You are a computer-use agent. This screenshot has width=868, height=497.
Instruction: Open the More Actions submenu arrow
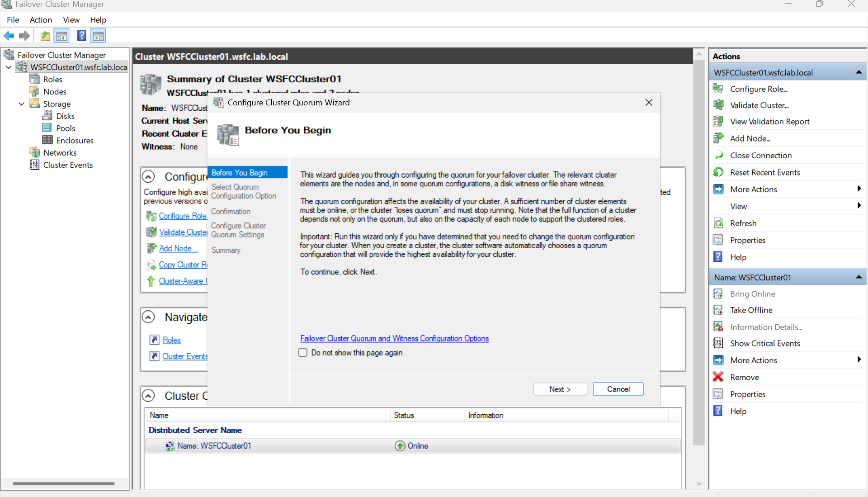[x=859, y=189]
